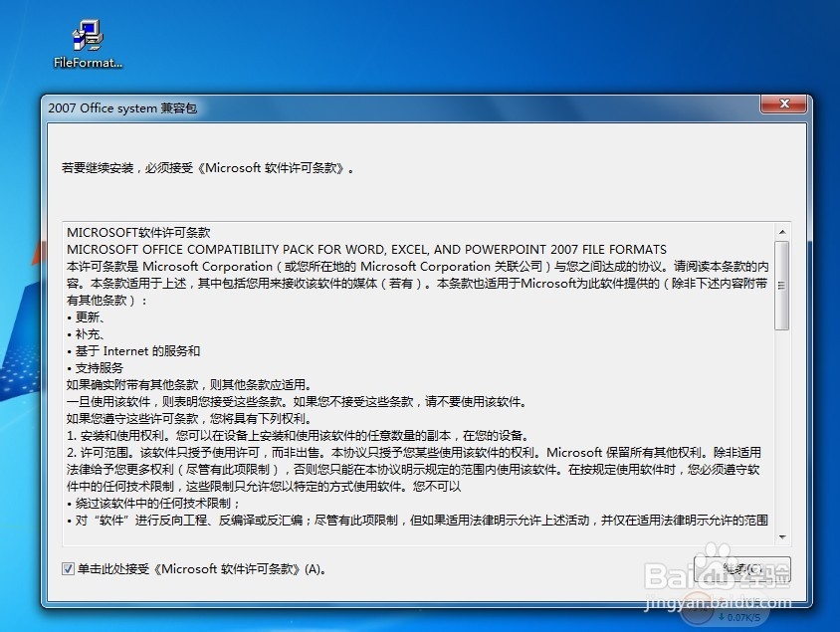This screenshot has height=632, width=840.
Task: Click the 'MICROSOFT软件许可条款' heading line
Action: tap(138, 233)
